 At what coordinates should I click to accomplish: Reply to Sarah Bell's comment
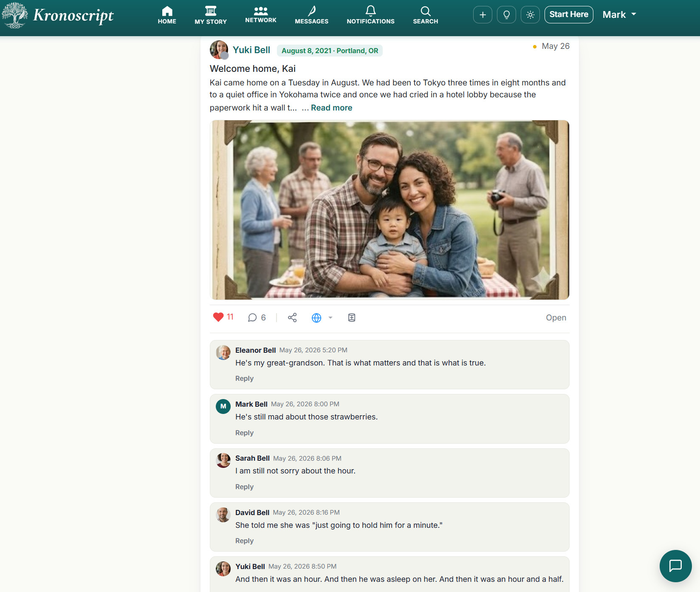[x=244, y=487]
